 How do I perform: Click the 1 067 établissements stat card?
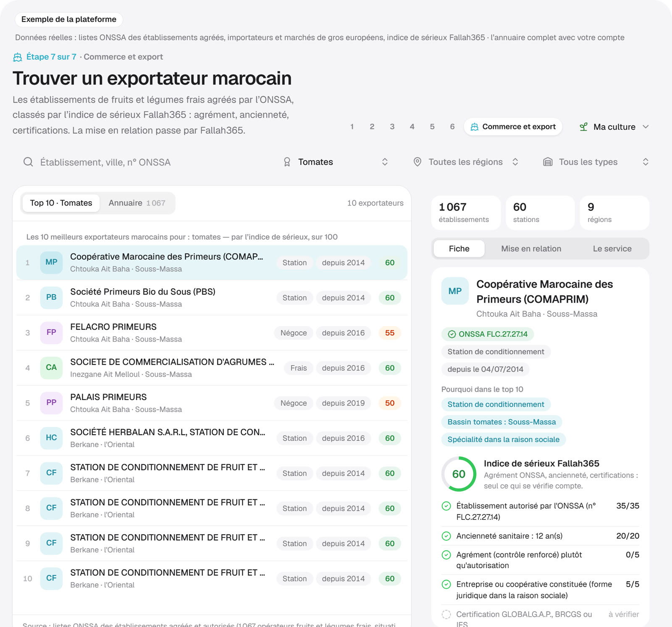(x=466, y=213)
